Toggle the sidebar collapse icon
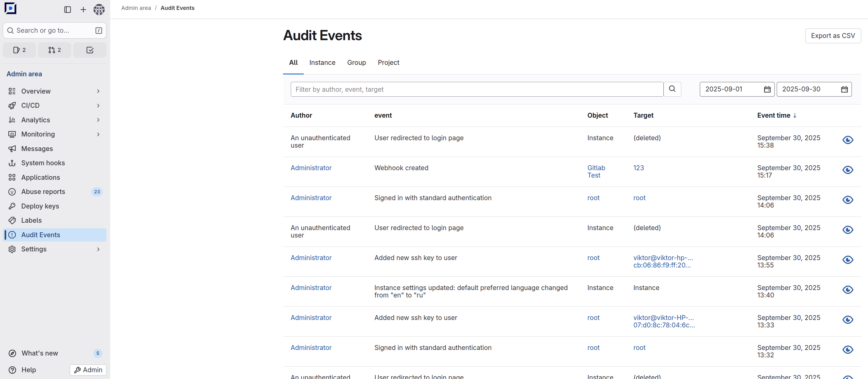Viewport: 868px width, 379px height. tap(67, 10)
